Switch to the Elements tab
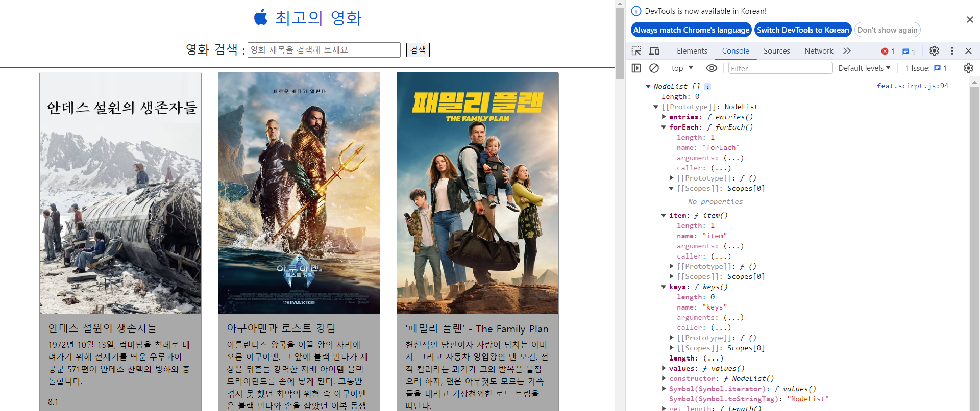The image size is (980, 411). (692, 50)
